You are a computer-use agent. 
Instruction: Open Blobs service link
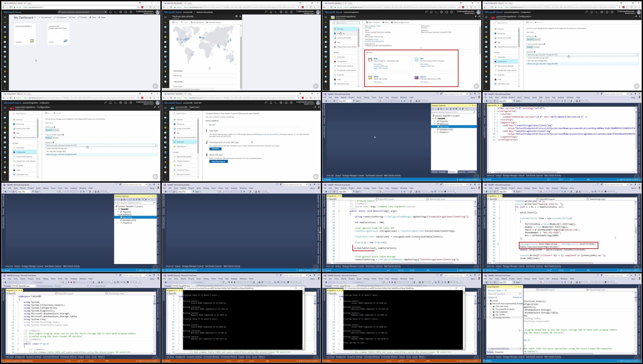point(376,59)
